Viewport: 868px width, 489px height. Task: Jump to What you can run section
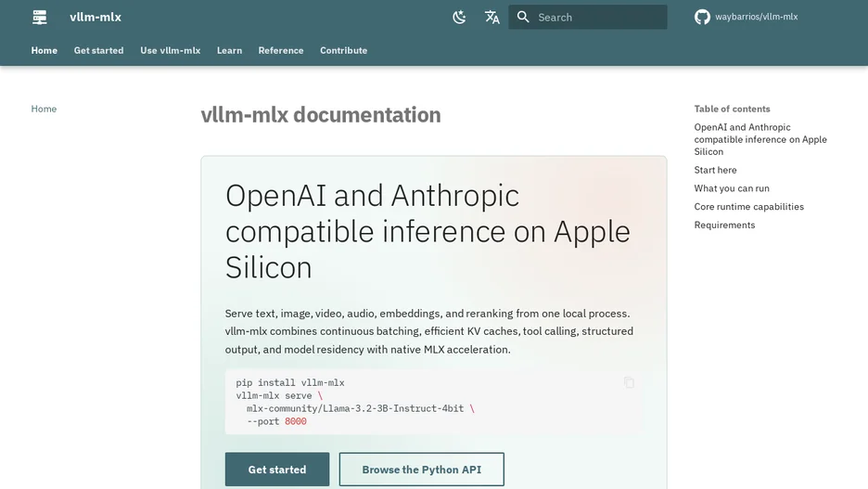tap(732, 188)
